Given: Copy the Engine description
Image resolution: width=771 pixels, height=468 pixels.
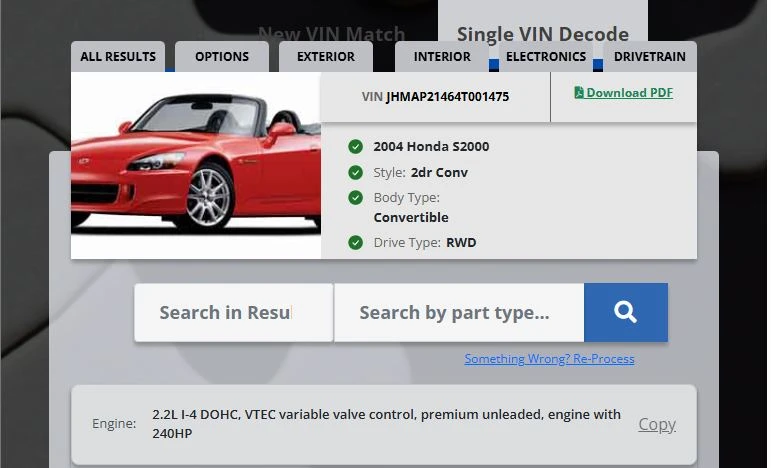Looking at the screenshot, I should tap(657, 424).
